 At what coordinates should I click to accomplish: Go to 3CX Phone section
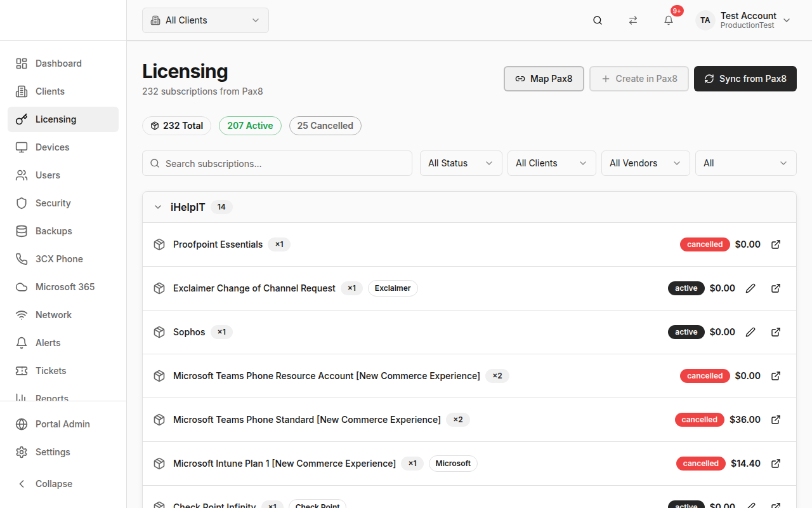(x=63, y=259)
